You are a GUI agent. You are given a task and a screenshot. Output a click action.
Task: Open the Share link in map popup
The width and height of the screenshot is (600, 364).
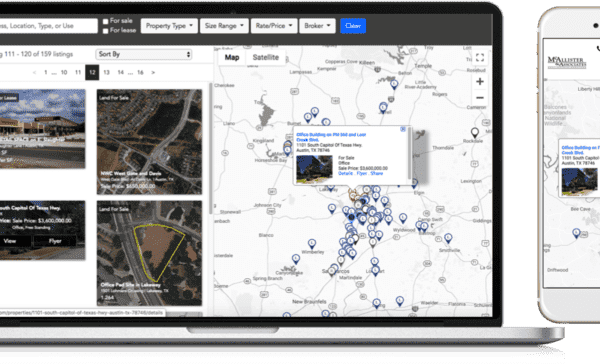(x=377, y=173)
